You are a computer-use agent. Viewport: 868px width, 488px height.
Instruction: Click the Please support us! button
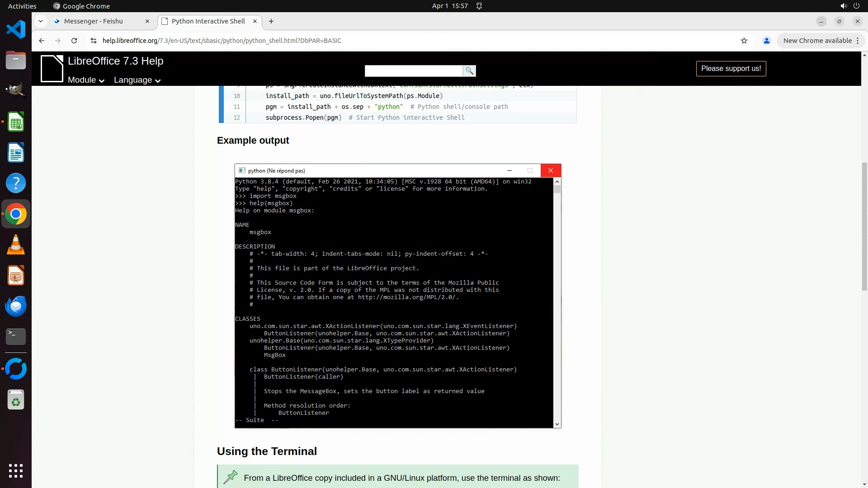[731, 69]
